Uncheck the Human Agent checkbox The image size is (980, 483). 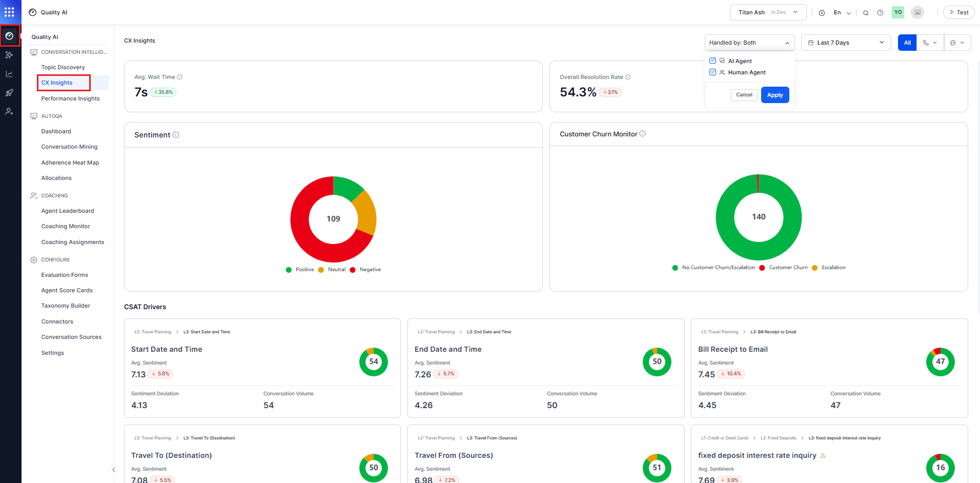point(712,72)
